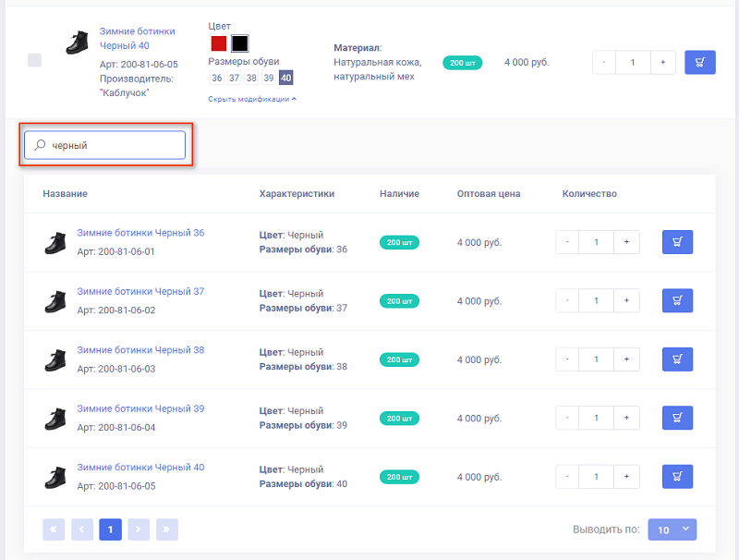Screen dimensions: 739x560
Task: Open table link Зимние ботинки Черный 40
Action: point(140,468)
